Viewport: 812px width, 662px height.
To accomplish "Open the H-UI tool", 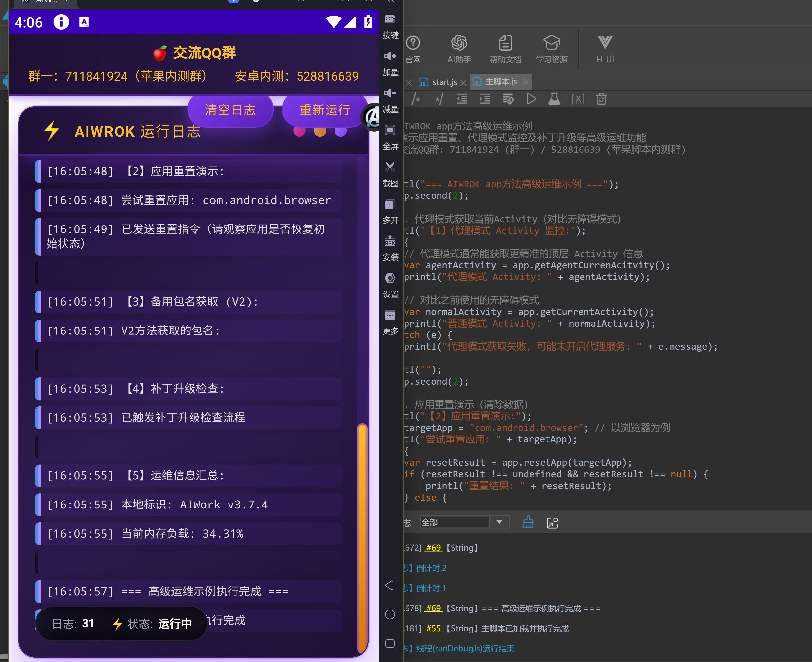I will (605, 49).
